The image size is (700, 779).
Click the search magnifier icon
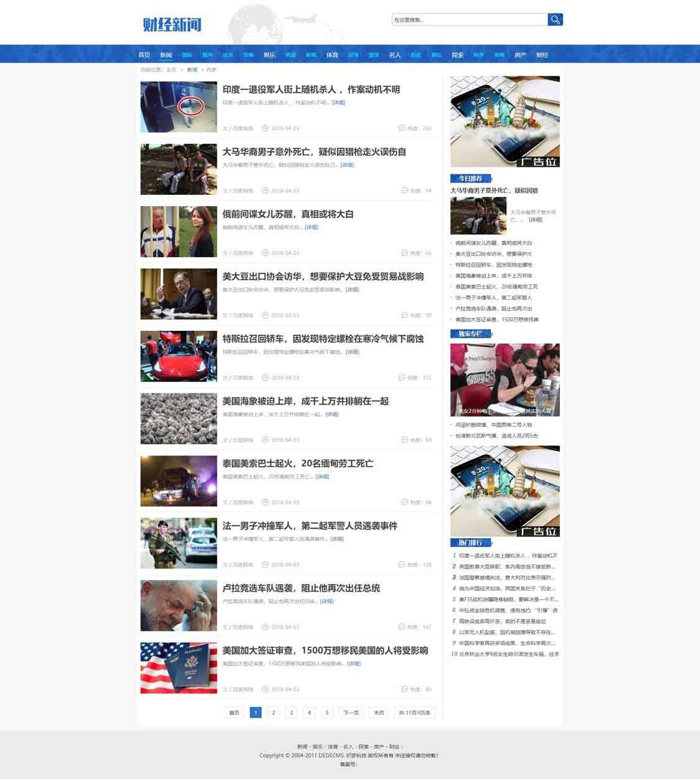[555, 19]
